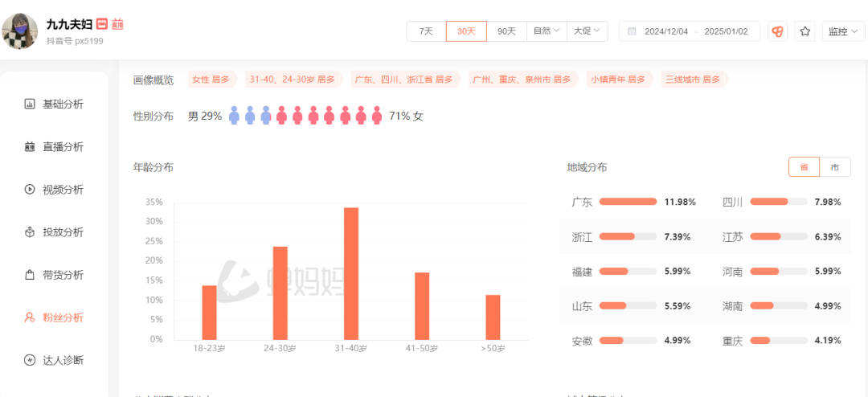The width and height of the screenshot is (868, 397).
Task: Click the calendar icon in date picker
Action: tap(632, 31)
